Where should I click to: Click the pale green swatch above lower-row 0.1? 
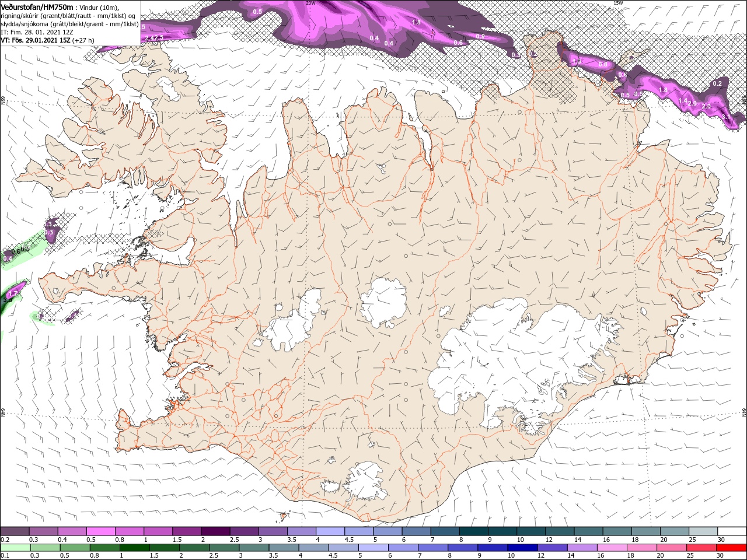tap(15, 548)
